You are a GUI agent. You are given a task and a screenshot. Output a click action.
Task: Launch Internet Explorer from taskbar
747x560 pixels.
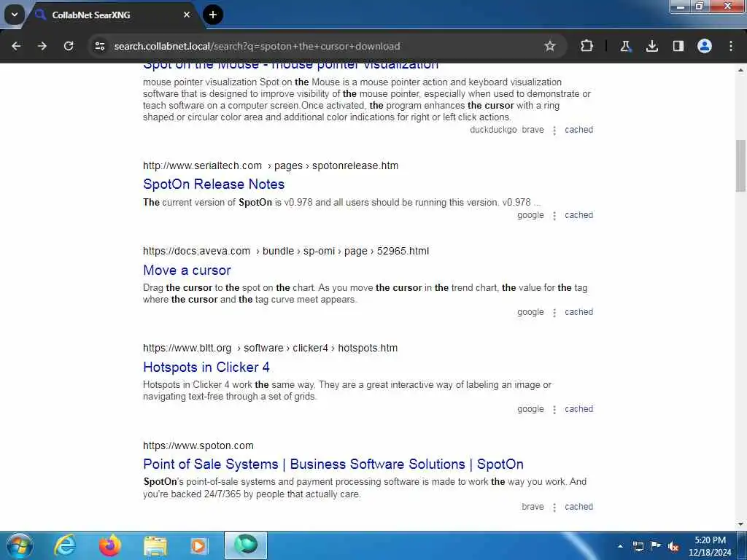point(65,545)
